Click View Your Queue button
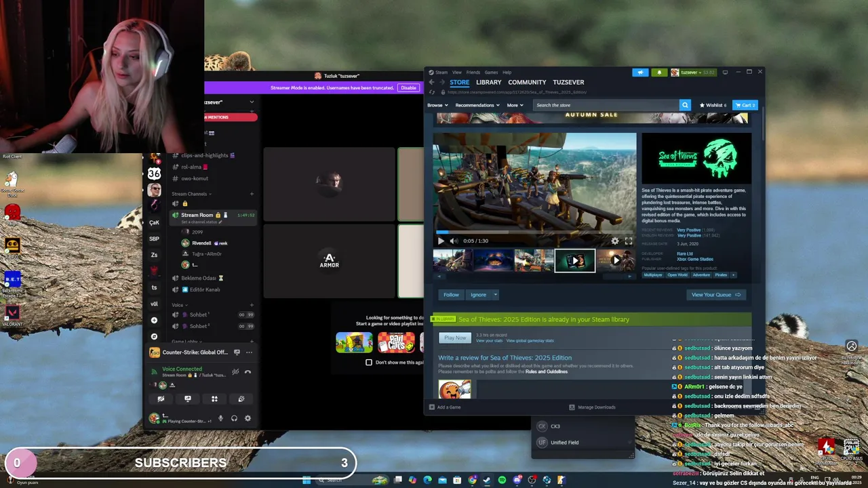868x488 pixels. point(716,295)
